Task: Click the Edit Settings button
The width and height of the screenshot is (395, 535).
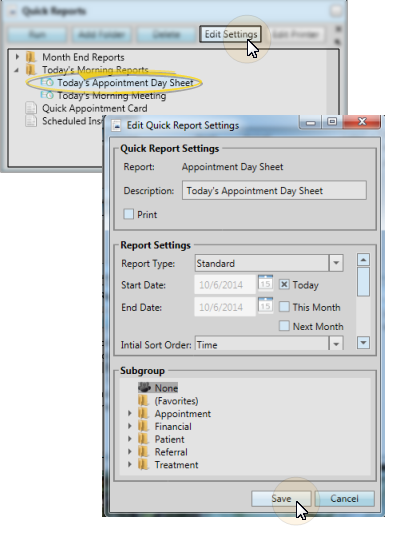Action: tap(231, 34)
